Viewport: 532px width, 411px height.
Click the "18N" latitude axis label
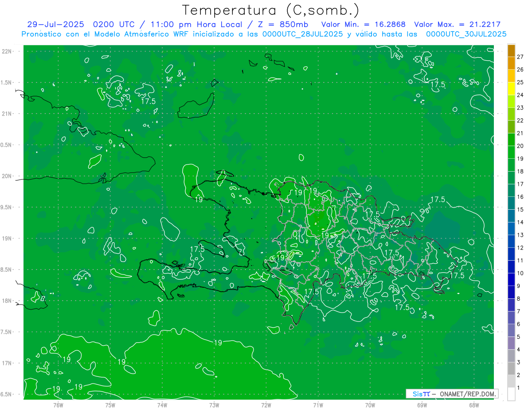coord(7,301)
